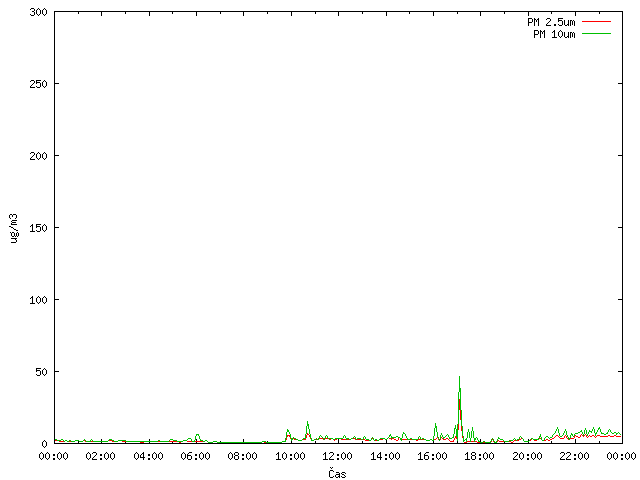The height and width of the screenshot is (480, 640).
Task: Click the Čas x-axis title
Action: tap(337, 473)
